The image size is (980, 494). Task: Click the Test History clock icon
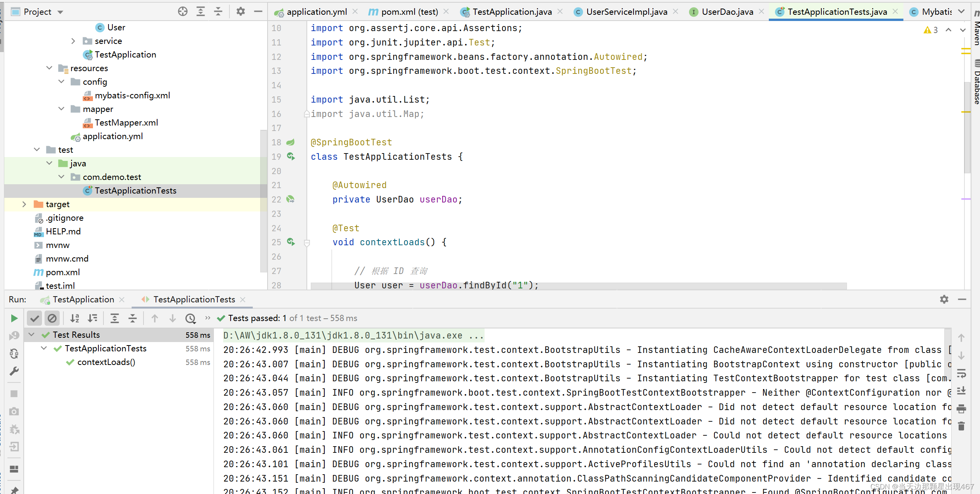click(x=190, y=318)
